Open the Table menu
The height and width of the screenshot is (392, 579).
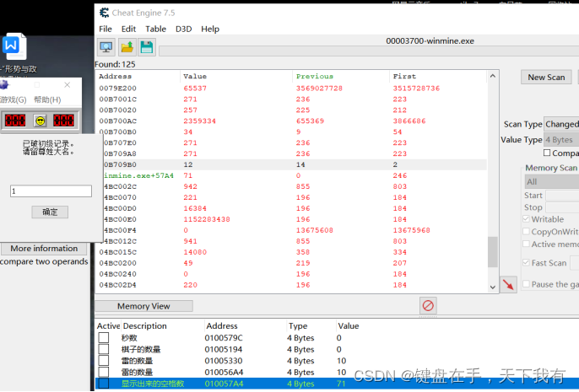point(155,29)
